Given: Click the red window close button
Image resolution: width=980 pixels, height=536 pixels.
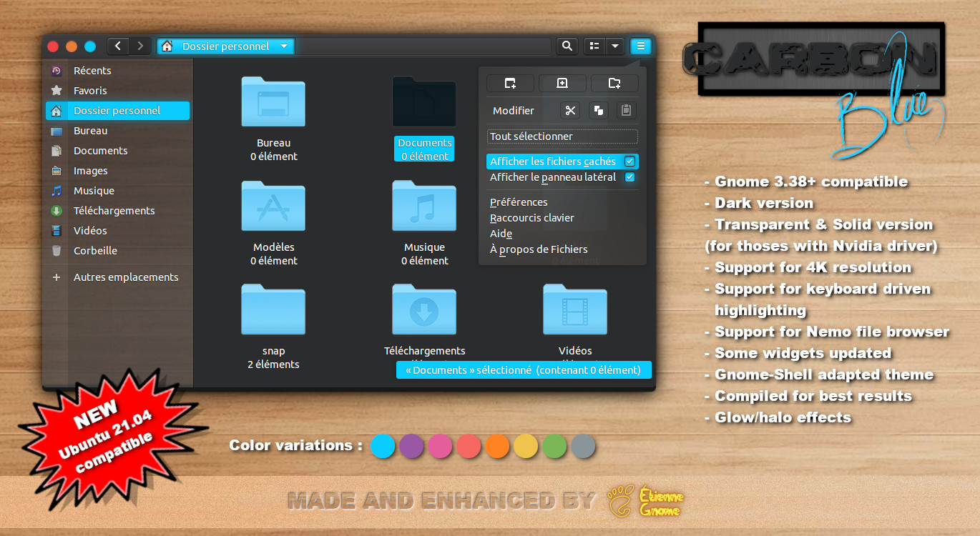Looking at the screenshot, I should [x=53, y=46].
